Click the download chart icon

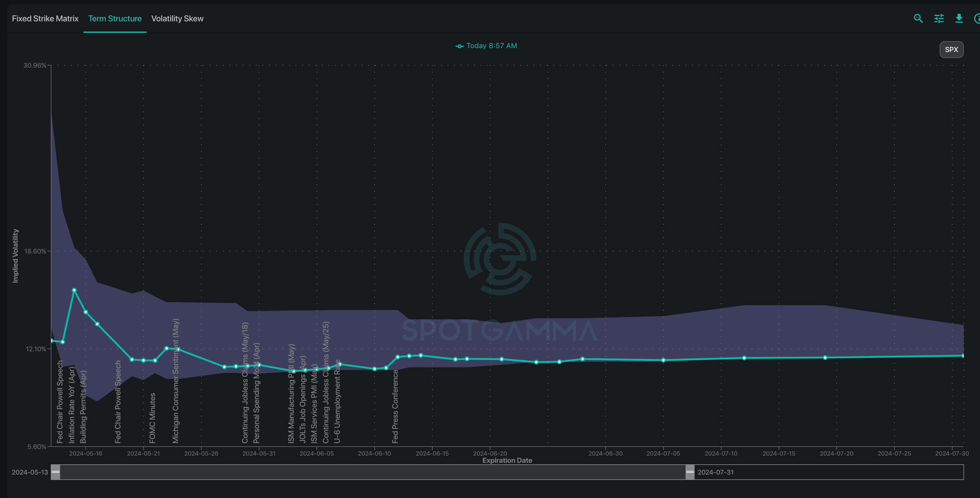pyautogui.click(x=959, y=18)
